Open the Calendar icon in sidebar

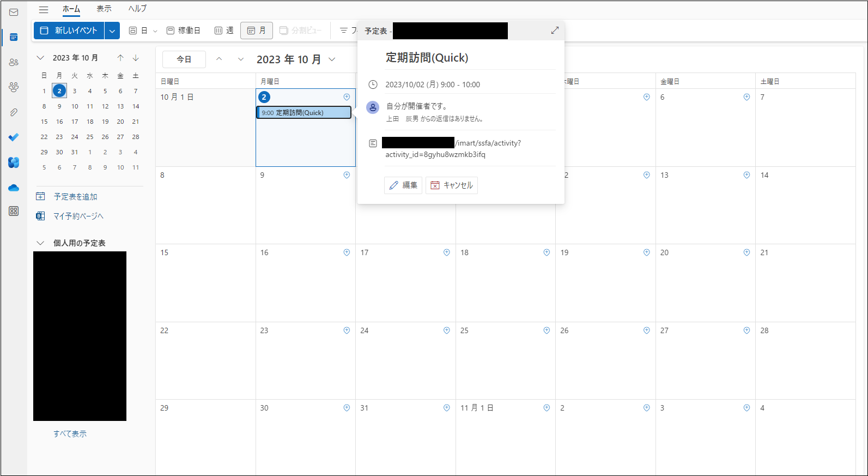(x=14, y=37)
